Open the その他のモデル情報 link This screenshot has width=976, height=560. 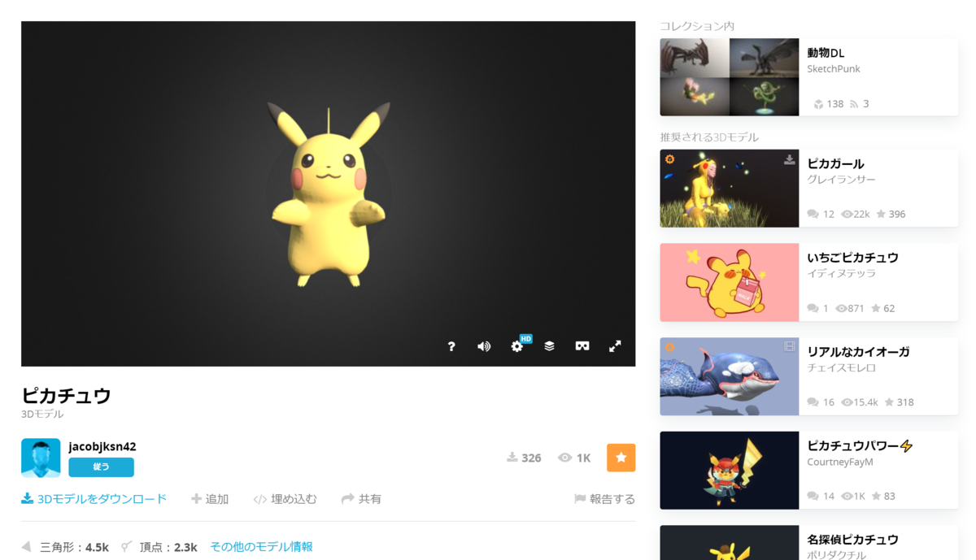click(261, 547)
